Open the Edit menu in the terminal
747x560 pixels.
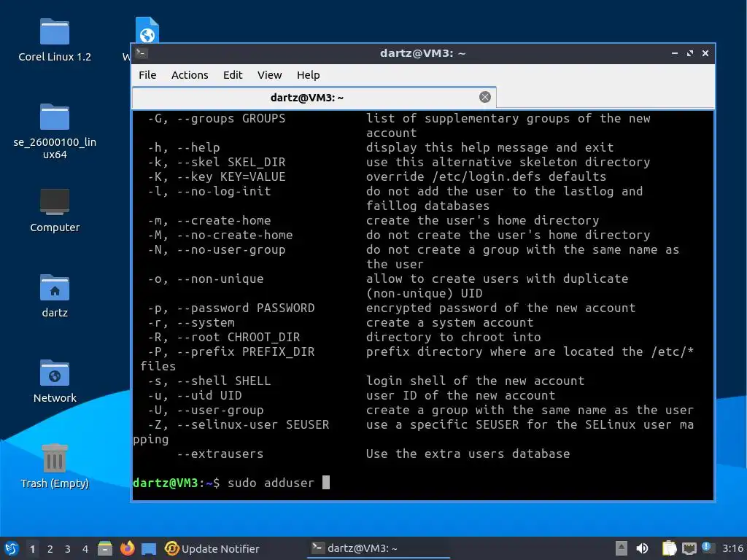click(x=233, y=75)
